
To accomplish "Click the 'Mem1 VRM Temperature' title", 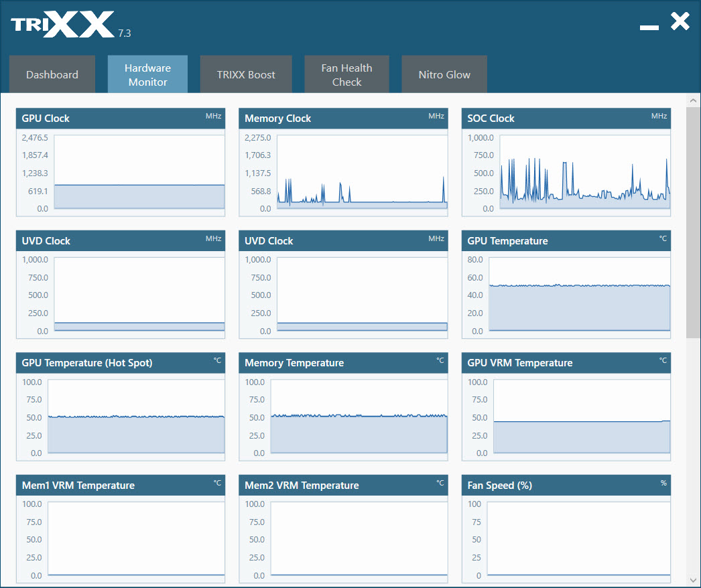I will (x=78, y=486).
